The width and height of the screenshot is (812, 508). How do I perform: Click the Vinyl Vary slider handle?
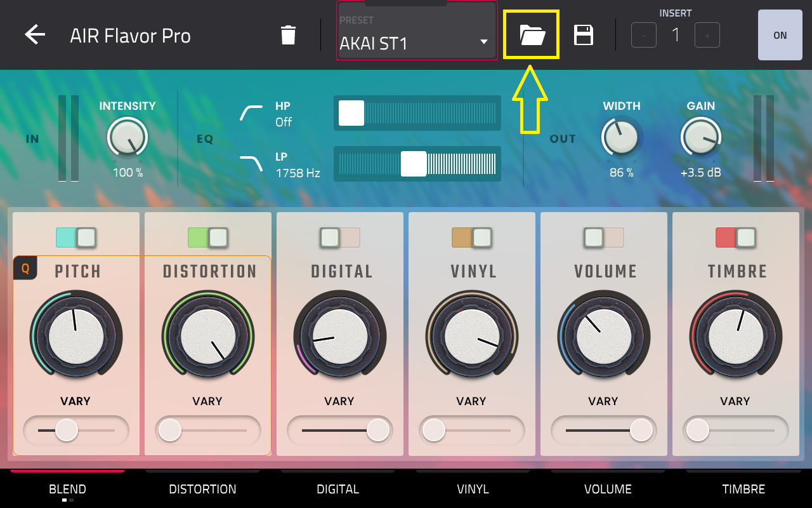coord(434,430)
